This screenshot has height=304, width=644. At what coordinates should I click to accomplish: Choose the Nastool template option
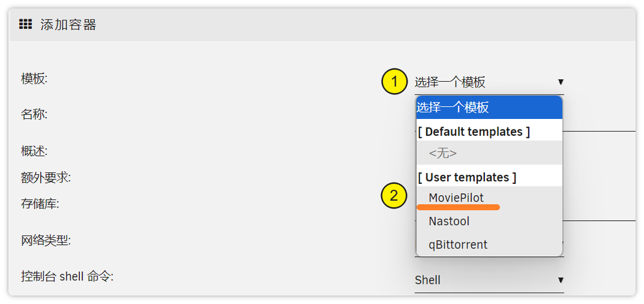tap(449, 221)
